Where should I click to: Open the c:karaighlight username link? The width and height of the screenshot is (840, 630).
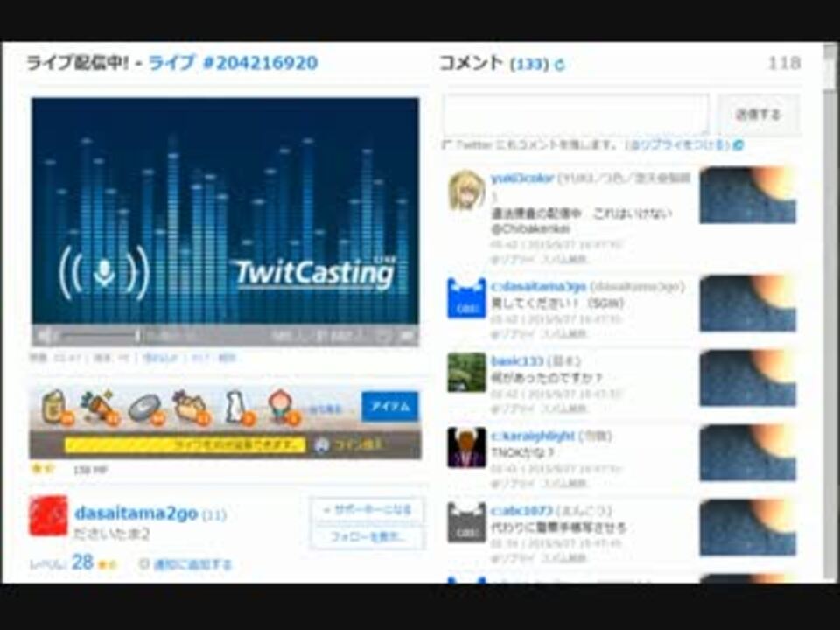[533, 436]
